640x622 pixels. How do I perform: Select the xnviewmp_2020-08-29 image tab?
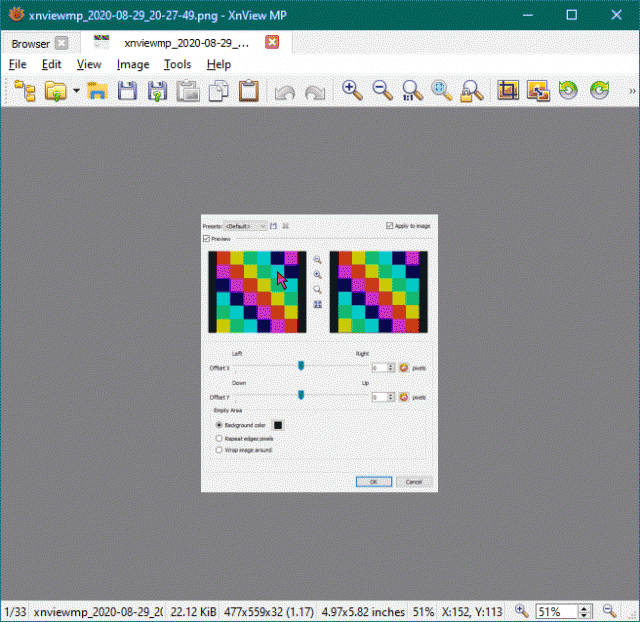tap(187, 43)
